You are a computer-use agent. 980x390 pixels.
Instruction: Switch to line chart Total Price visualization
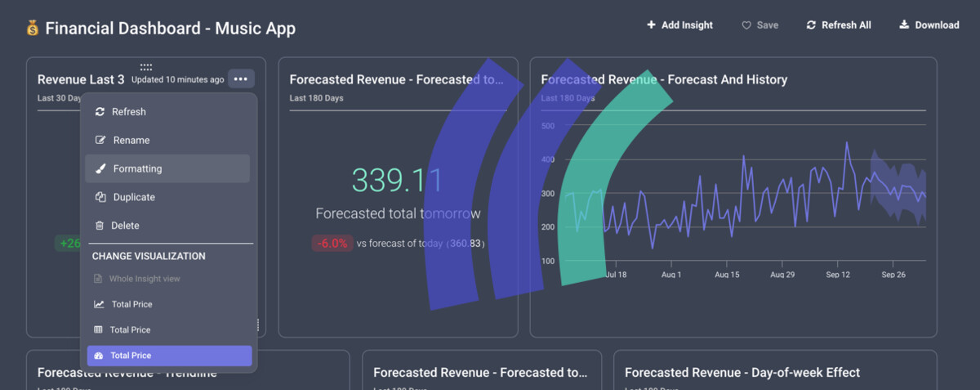(167, 304)
